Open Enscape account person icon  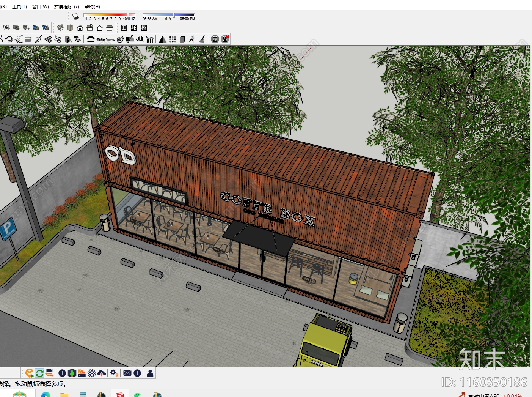[150, 373]
